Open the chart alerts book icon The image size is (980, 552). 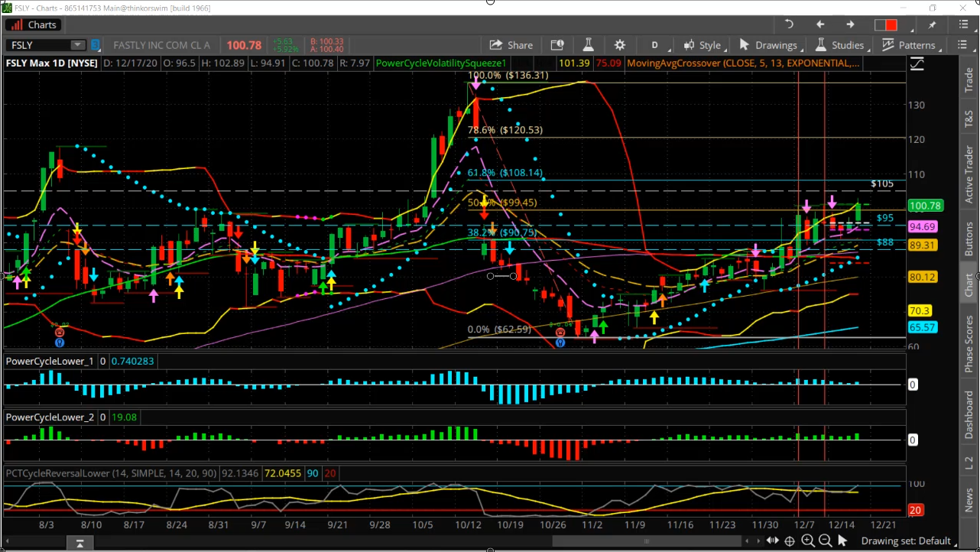[x=557, y=45]
